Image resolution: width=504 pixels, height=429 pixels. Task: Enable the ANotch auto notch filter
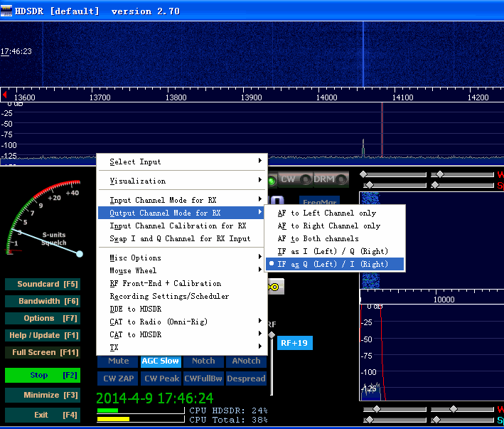tap(246, 361)
